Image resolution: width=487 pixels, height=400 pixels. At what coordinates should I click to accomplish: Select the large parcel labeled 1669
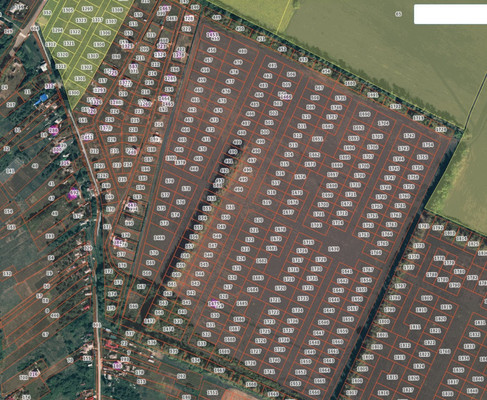coord(159,238)
